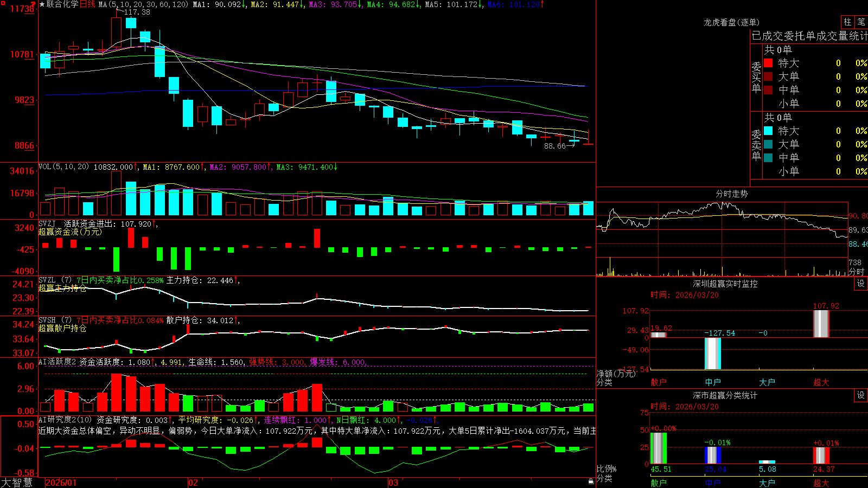Screen dimensions: 868x488
Task: Click the 龙虎看盘(逐单) panel title
Action: click(731, 22)
